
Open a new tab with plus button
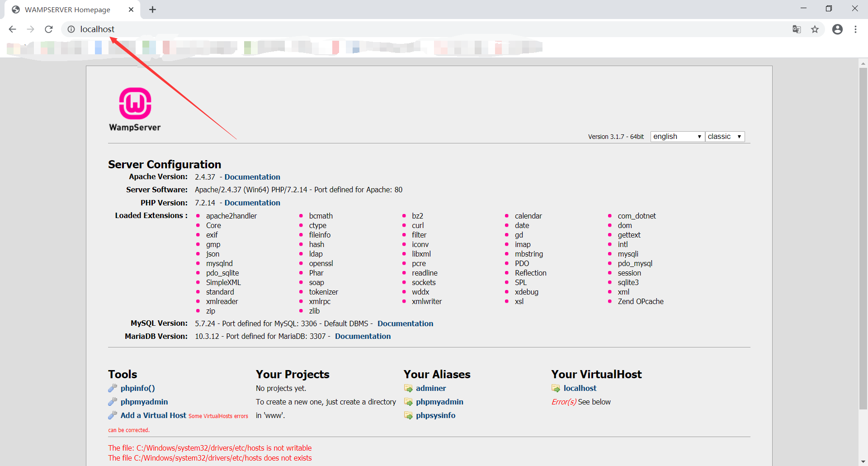click(152, 10)
